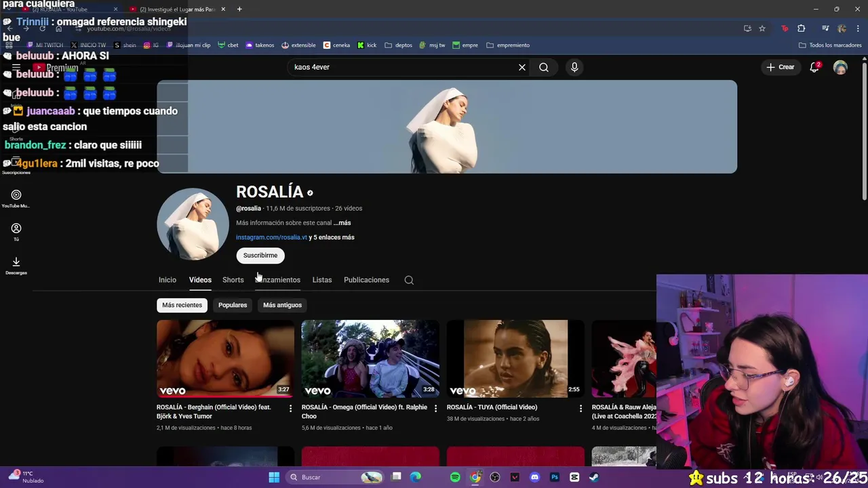
Task: Clear the search box with the X icon
Action: [522, 67]
